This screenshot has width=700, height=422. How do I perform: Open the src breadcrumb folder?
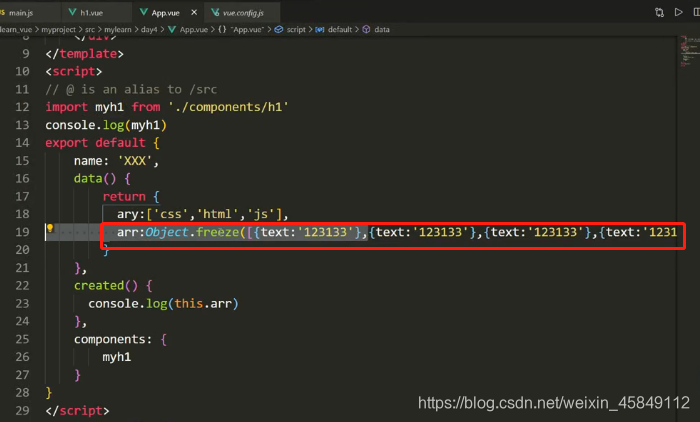click(90, 29)
